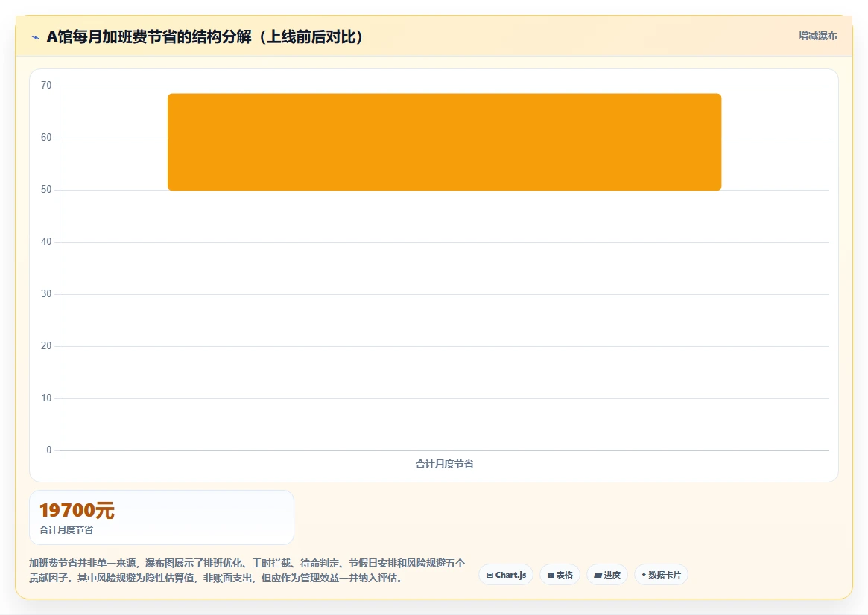This screenshot has width=868, height=615.
Task: Click the y-axis value 30
Action: click(46, 293)
